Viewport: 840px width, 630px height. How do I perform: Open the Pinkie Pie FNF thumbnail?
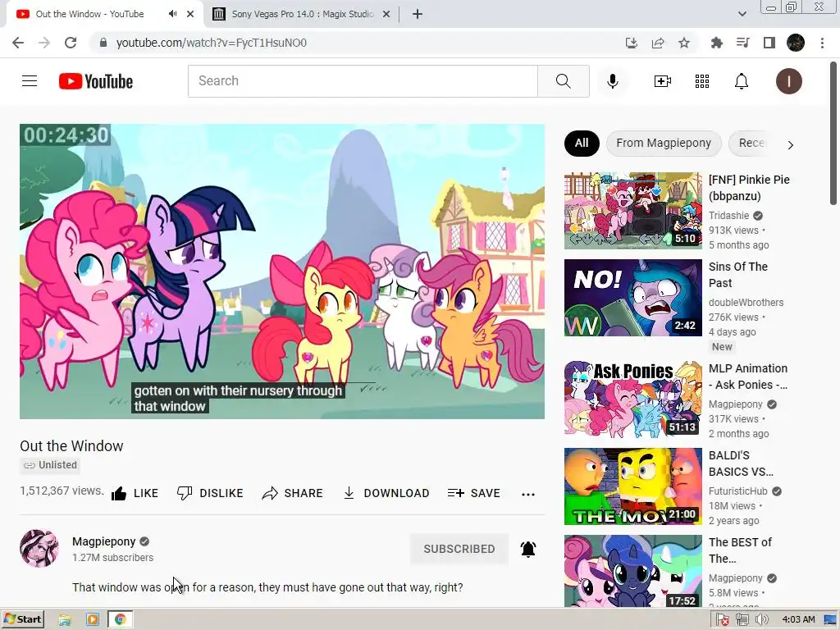coord(632,211)
